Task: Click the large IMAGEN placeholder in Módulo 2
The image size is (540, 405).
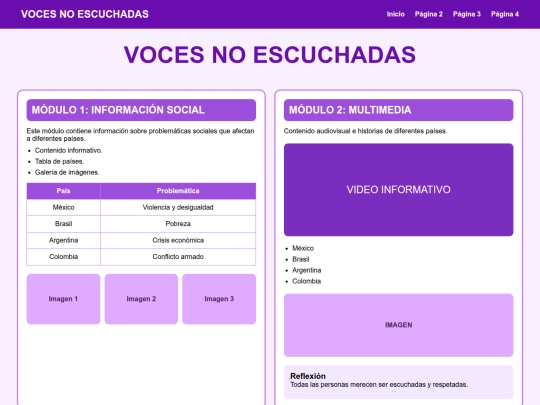Action: click(x=398, y=325)
